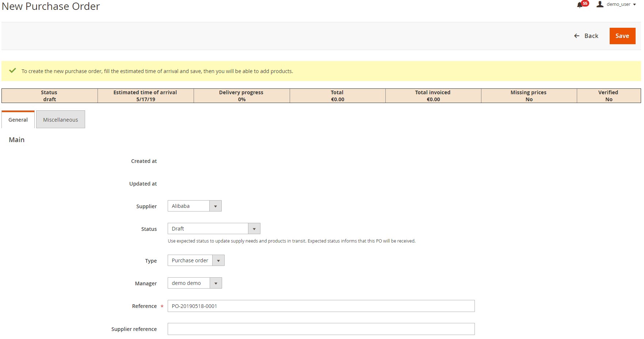Screen dimensions: 644x339
Task: Click the Delivery progress 0% cell
Action: click(x=241, y=96)
